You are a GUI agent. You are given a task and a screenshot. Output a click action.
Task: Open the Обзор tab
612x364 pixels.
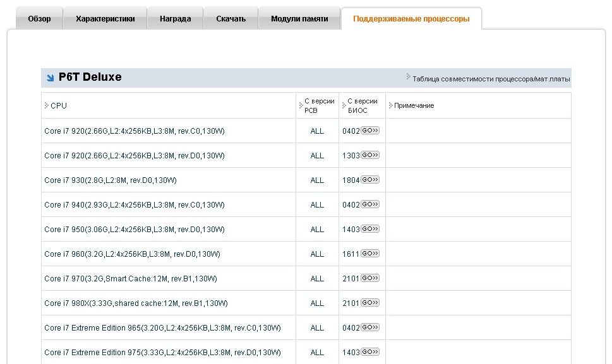click(x=39, y=18)
